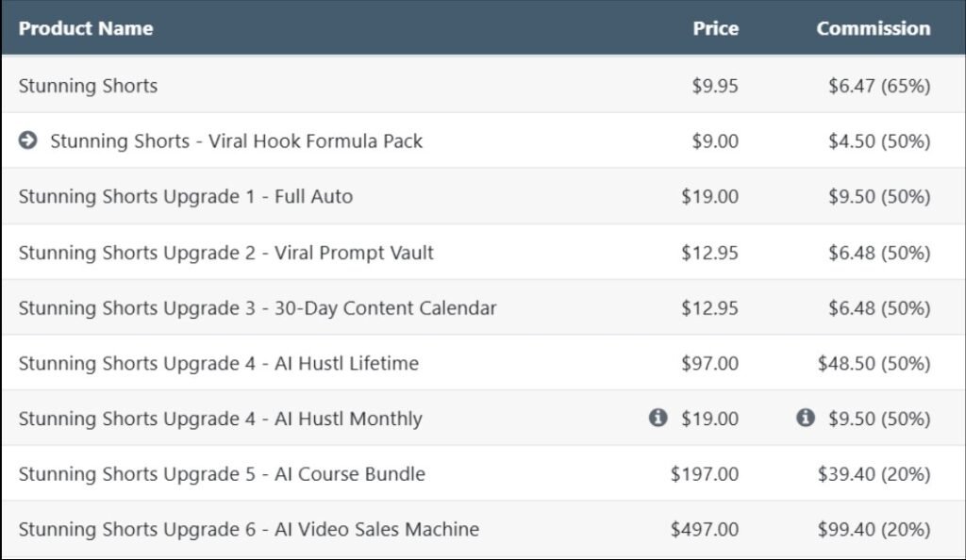966x560 pixels.
Task: Click the Product Name column header
Action: (86, 28)
